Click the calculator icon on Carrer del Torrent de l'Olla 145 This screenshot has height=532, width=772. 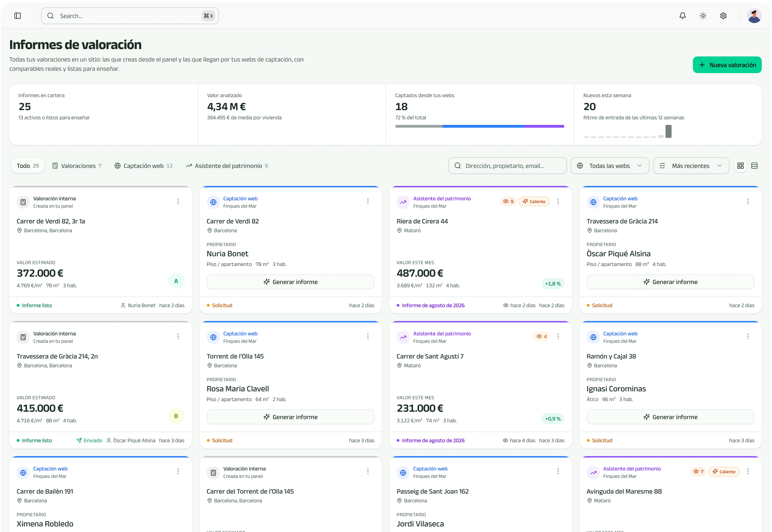pos(213,472)
